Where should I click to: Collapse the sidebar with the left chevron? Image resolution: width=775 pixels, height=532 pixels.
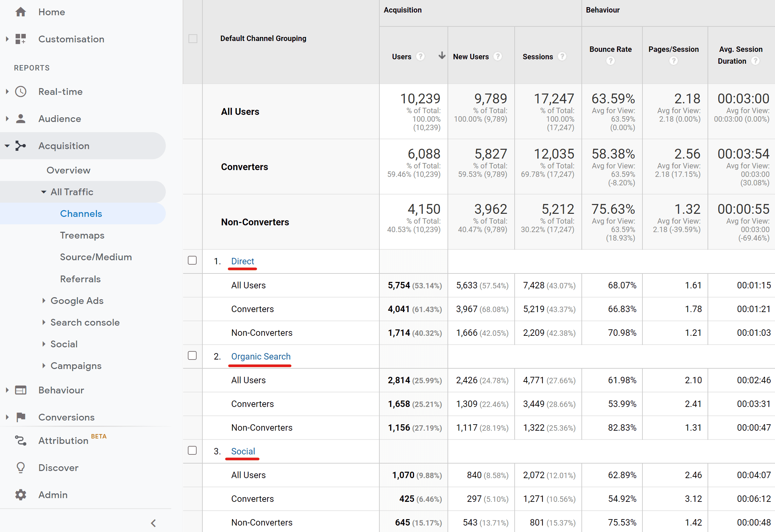pyautogui.click(x=153, y=523)
